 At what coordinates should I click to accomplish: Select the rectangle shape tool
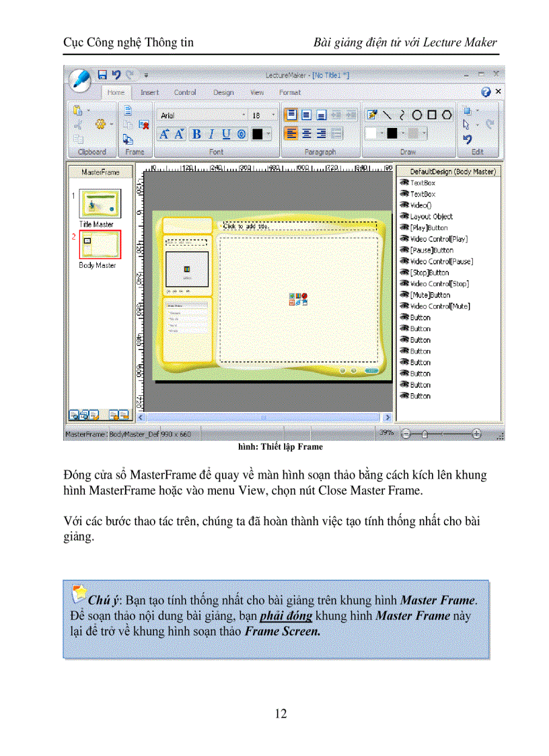(432, 114)
